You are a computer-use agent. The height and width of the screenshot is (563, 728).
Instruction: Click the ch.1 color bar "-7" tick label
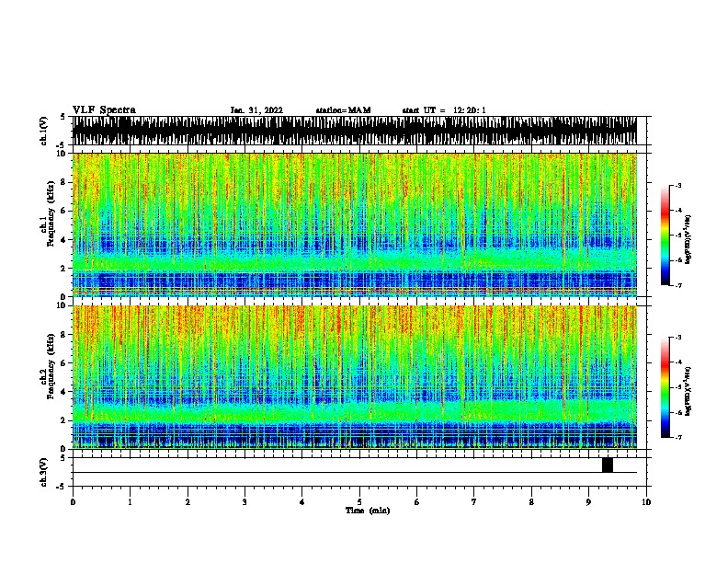coord(677,285)
